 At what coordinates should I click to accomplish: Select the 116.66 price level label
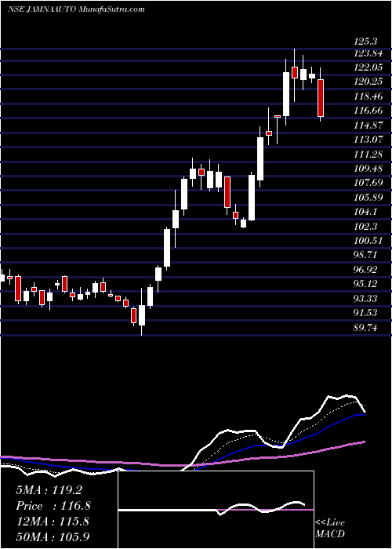coord(368,111)
